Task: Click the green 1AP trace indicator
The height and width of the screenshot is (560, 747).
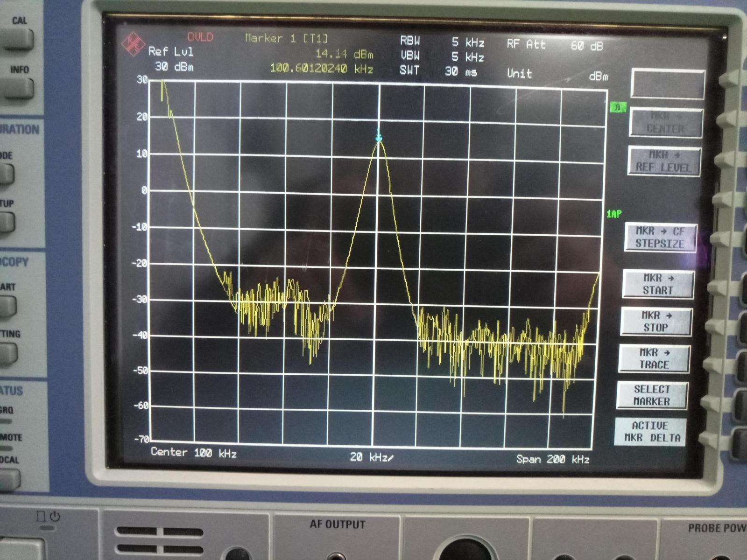Action: [613, 212]
